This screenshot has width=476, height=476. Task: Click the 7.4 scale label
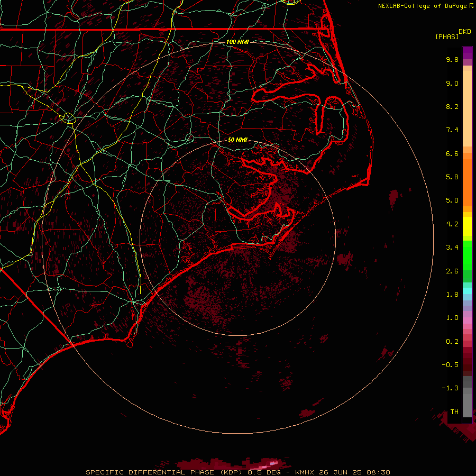coord(452,130)
